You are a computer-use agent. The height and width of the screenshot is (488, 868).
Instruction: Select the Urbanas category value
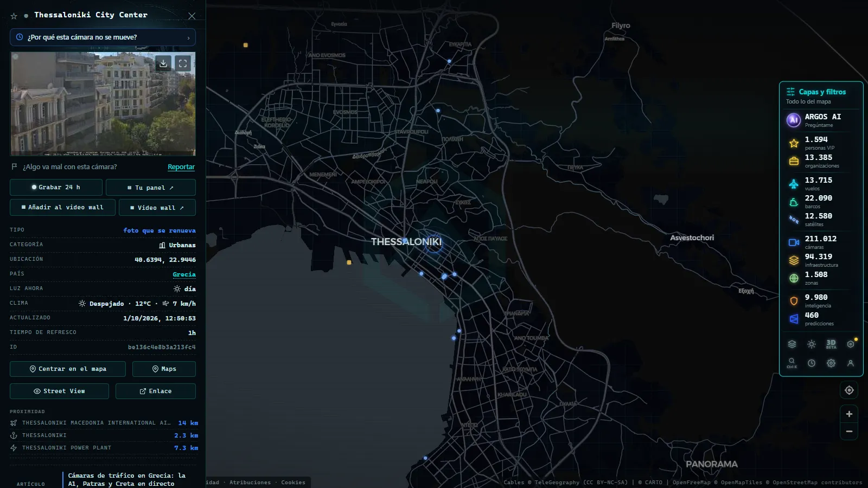[x=177, y=245]
